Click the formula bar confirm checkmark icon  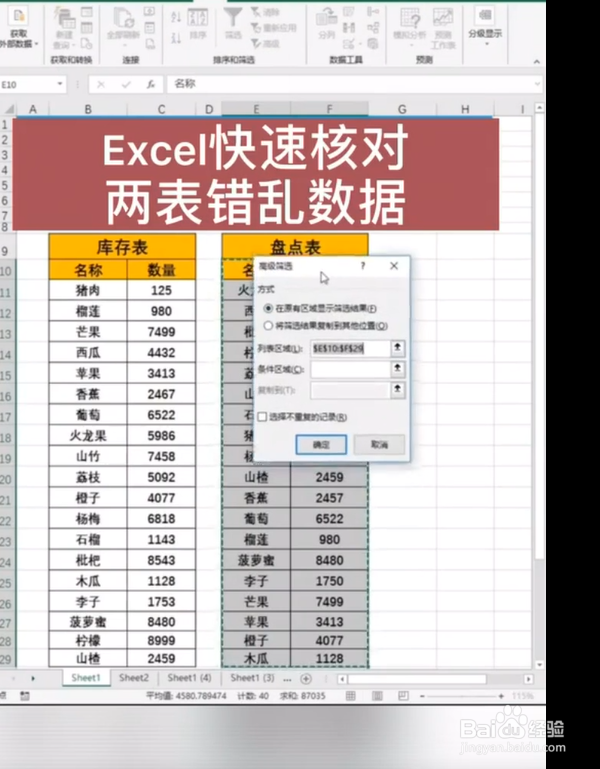point(126,84)
